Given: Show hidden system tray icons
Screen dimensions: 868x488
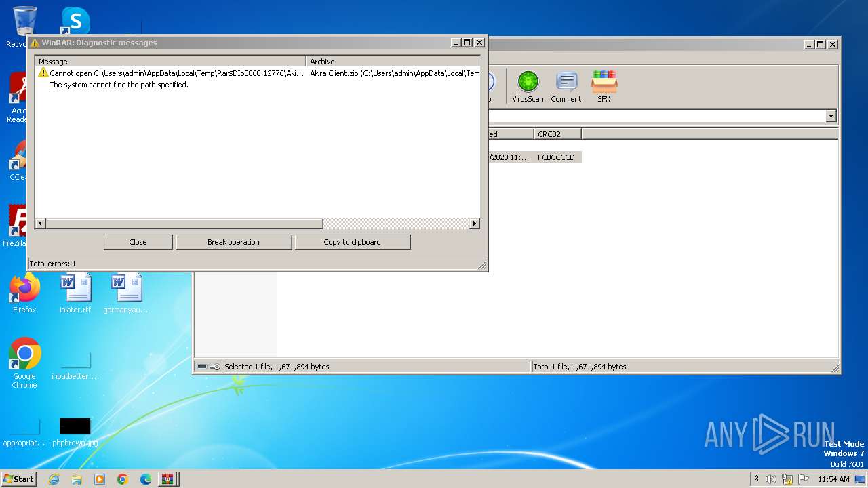Looking at the screenshot, I should pos(756,479).
